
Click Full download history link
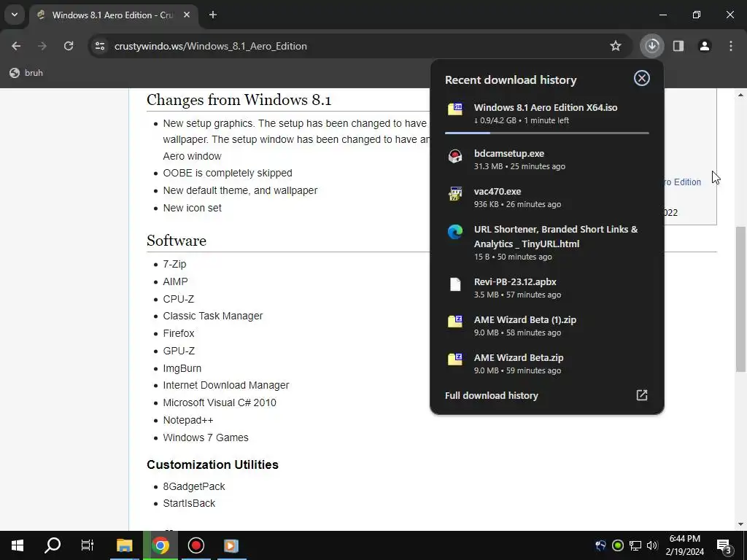[491, 396]
